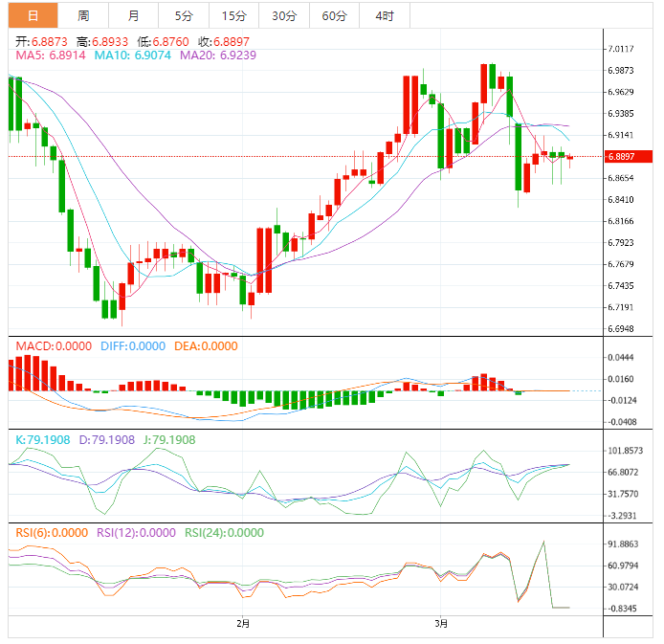Click the 2月 date axis marker
The image size is (664, 644).
coord(243,624)
